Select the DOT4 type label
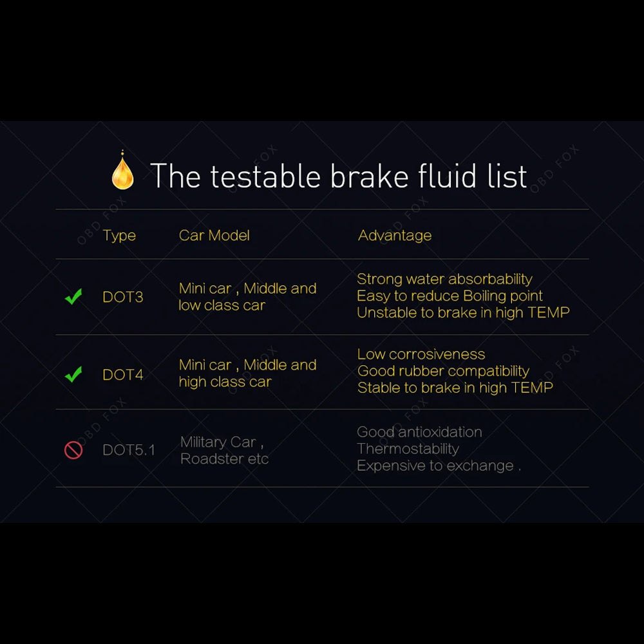Screen dimensions: 644x644 click(x=123, y=375)
